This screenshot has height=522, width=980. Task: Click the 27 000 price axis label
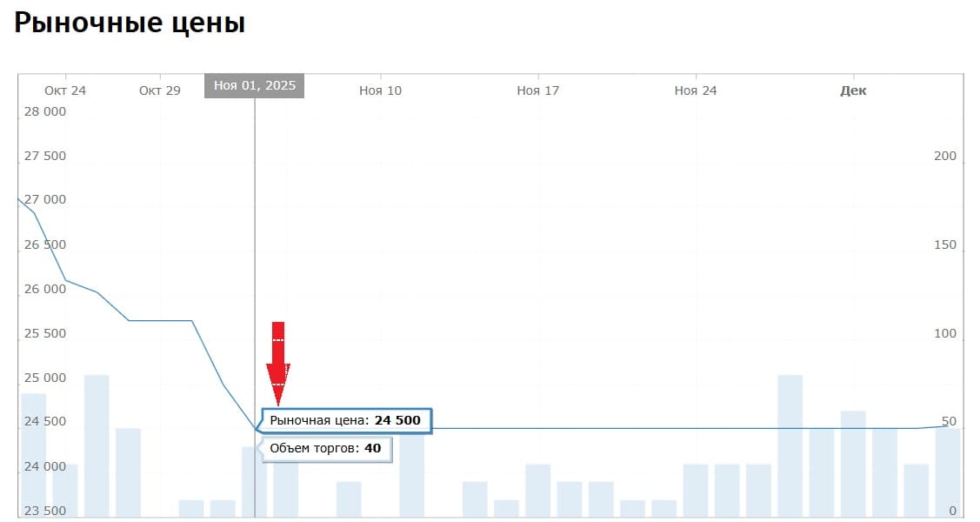[44, 200]
